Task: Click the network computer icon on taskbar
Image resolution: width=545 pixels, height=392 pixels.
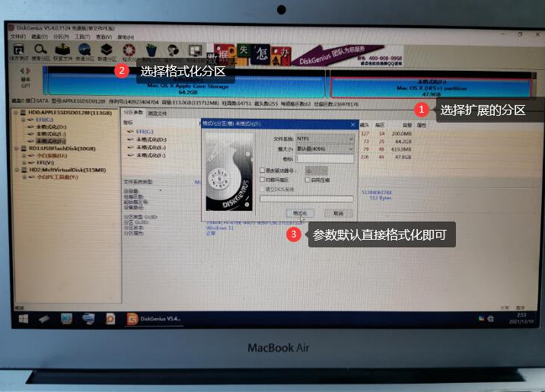Action: point(88,318)
